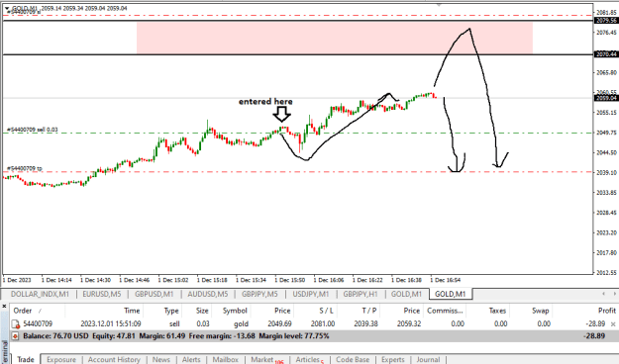Click the balance row icon
The height and width of the screenshot is (364, 619).
click(x=15, y=336)
